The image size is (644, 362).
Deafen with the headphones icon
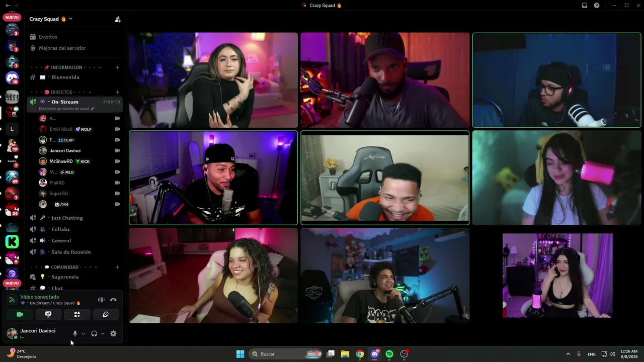pyautogui.click(x=94, y=333)
